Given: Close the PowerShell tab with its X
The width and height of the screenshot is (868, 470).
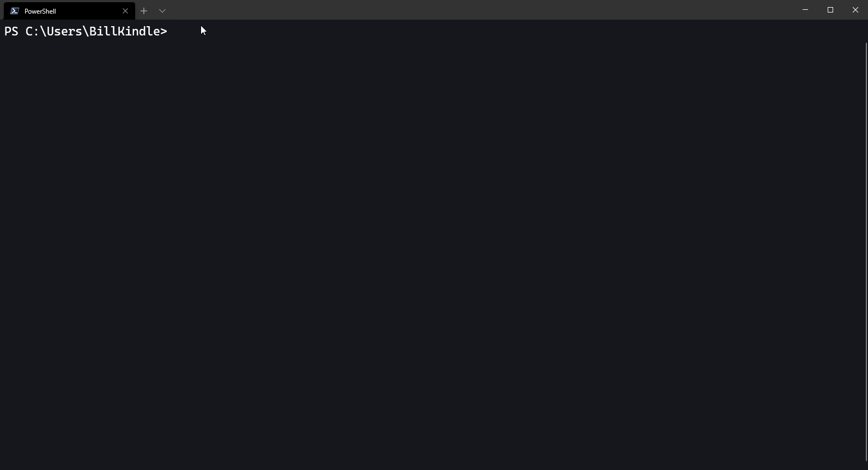Looking at the screenshot, I should (x=125, y=11).
